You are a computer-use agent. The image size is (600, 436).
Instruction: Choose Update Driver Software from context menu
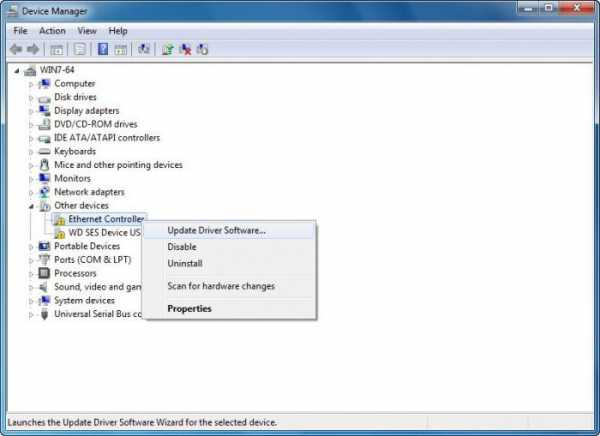[x=229, y=230]
